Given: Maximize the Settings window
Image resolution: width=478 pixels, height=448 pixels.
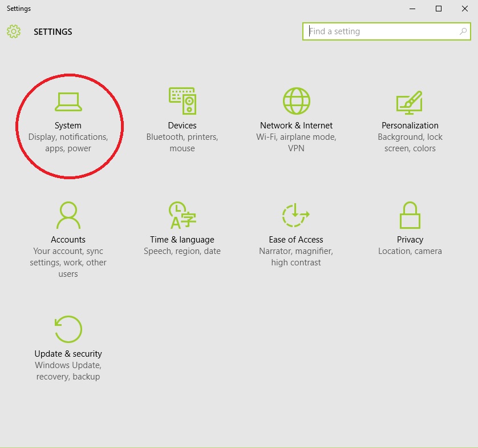Looking at the screenshot, I should coord(439,9).
